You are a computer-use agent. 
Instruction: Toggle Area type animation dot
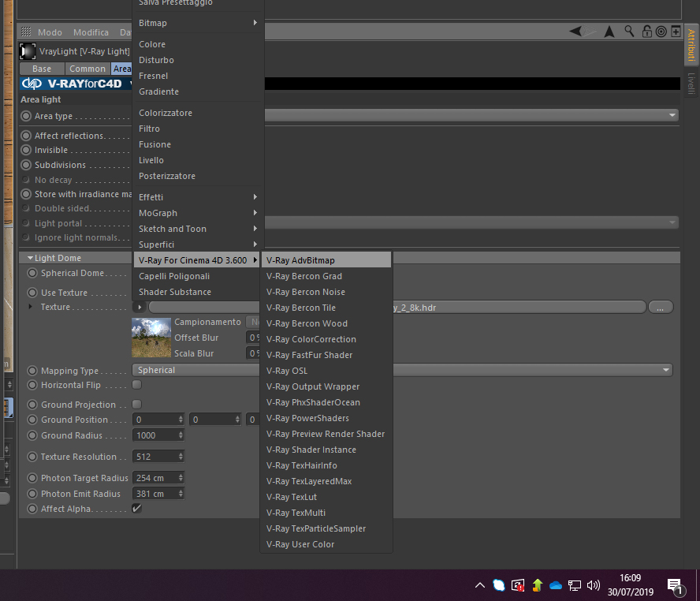coord(26,116)
